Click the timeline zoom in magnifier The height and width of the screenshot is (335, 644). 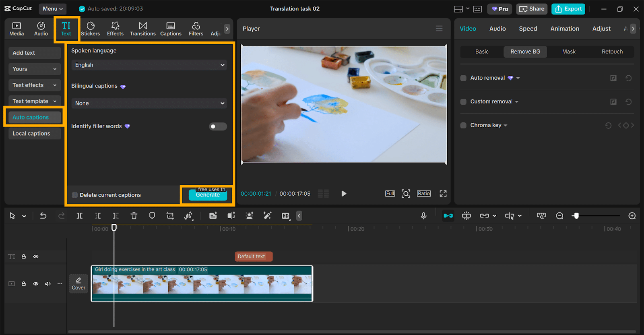632,216
